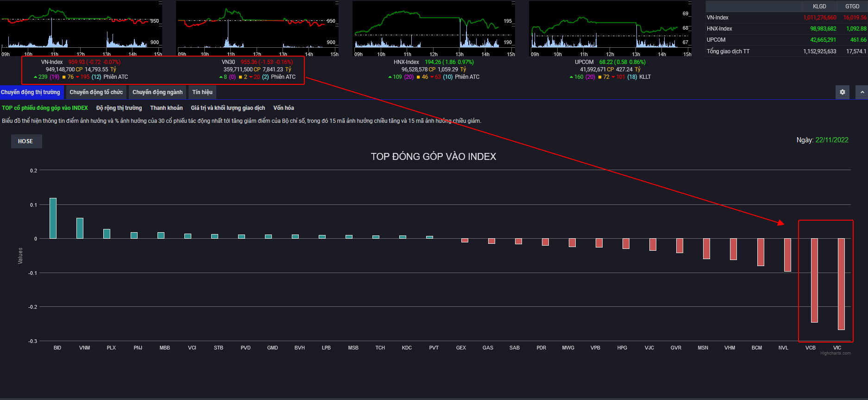The image size is (868, 400).
Task: Select the Tín hiệu tab
Action: 202,92
